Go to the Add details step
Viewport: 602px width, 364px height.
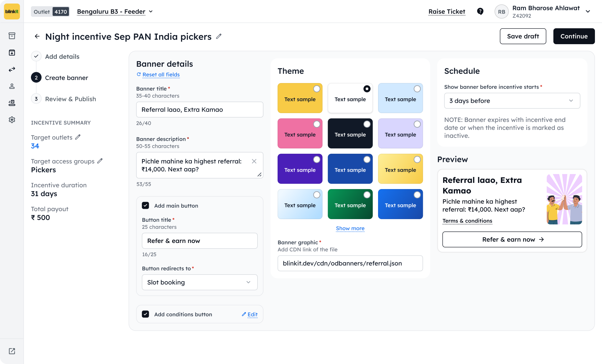[55, 57]
